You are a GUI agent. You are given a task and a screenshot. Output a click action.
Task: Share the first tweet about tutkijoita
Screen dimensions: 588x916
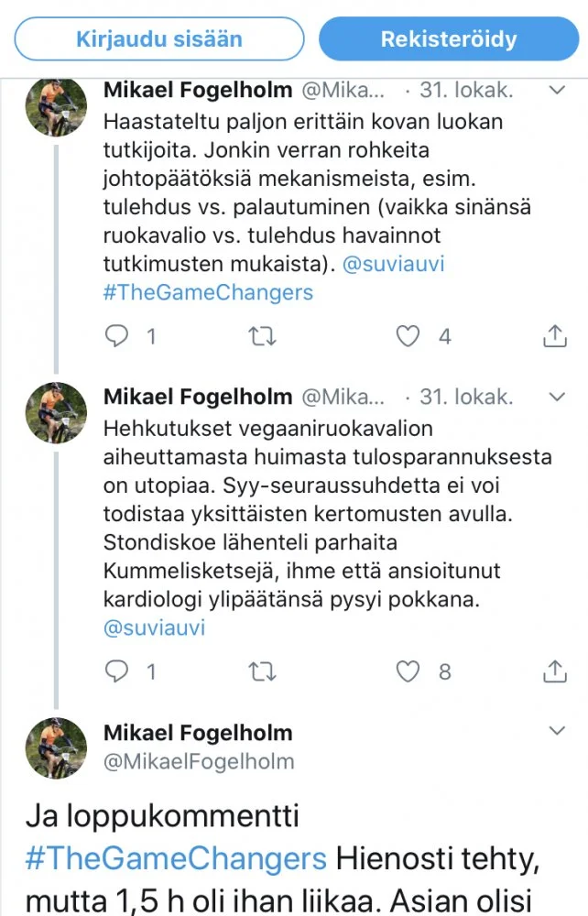click(555, 336)
